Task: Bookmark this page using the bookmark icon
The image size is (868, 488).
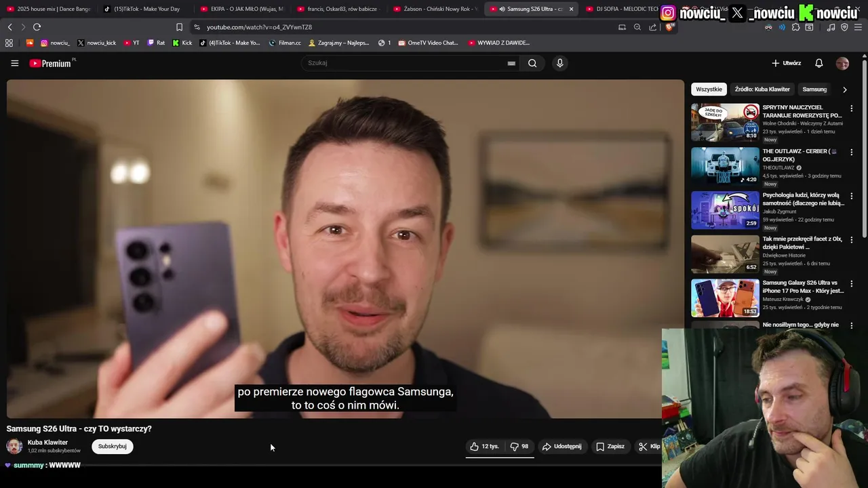Action: coord(179,27)
